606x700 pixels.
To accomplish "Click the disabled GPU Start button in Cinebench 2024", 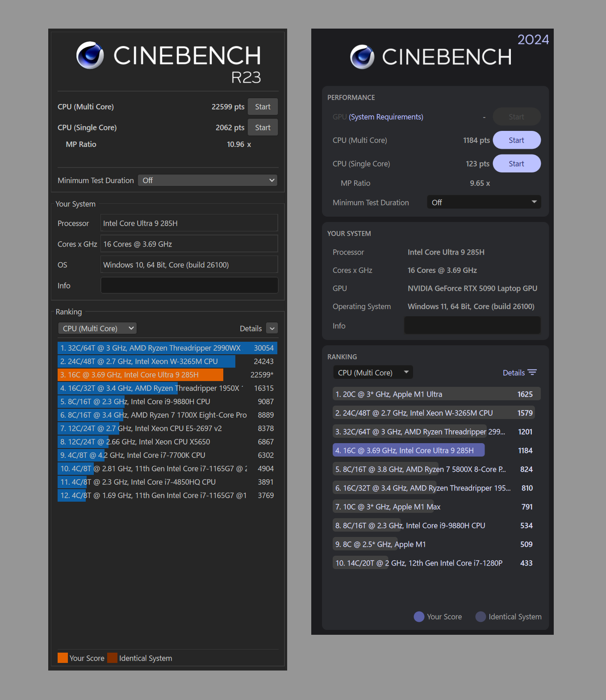I will click(517, 117).
